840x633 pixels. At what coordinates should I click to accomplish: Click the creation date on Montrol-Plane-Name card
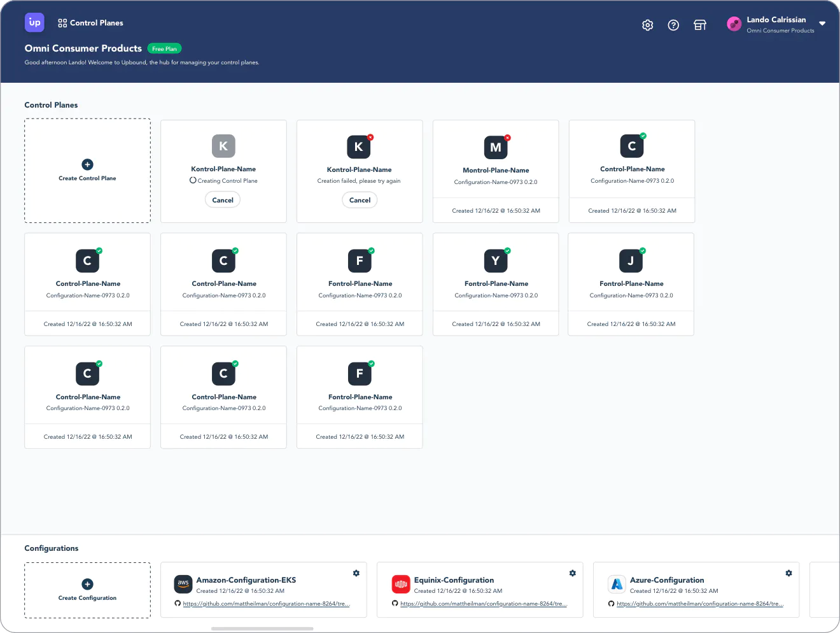[496, 211]
